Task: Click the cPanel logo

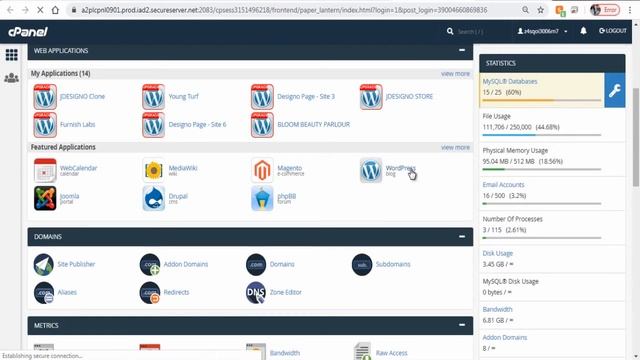Action: pos(28,31)
